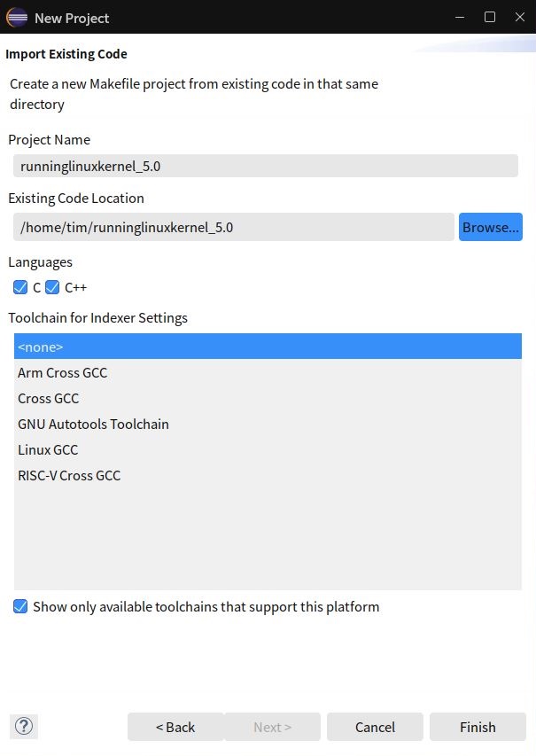This screenshot has height=756, width=536.
Task: Toggle Show only available toolchains checkbox
Action: coord(20,606)
